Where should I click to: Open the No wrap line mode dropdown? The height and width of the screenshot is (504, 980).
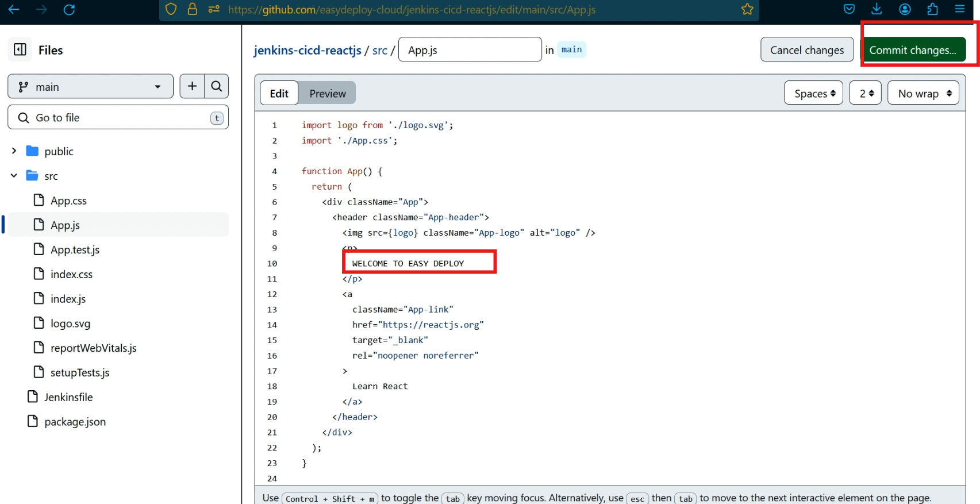point(923,93)
